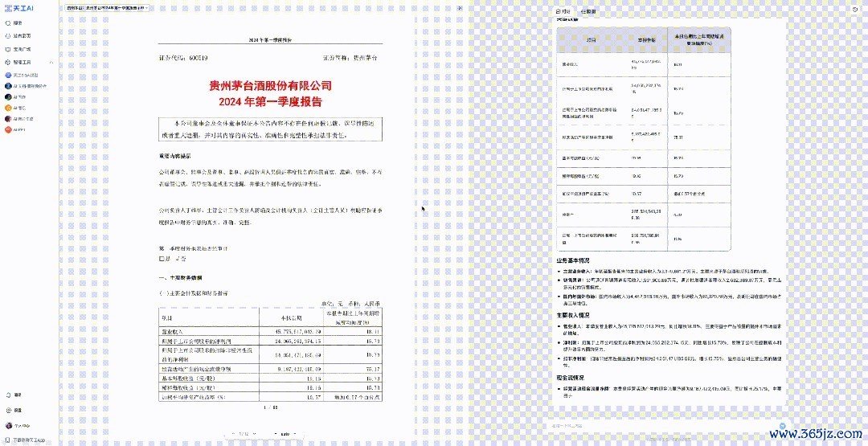Open the second sidebar navigation item below search
Viewport: 868px width, 446px height.
pyautogui.click(x=18, y=36)
